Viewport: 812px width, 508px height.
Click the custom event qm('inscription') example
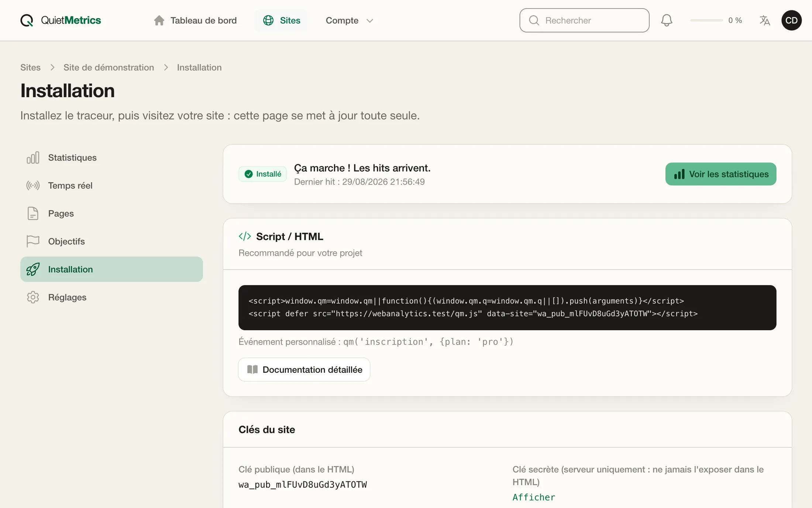428,342
